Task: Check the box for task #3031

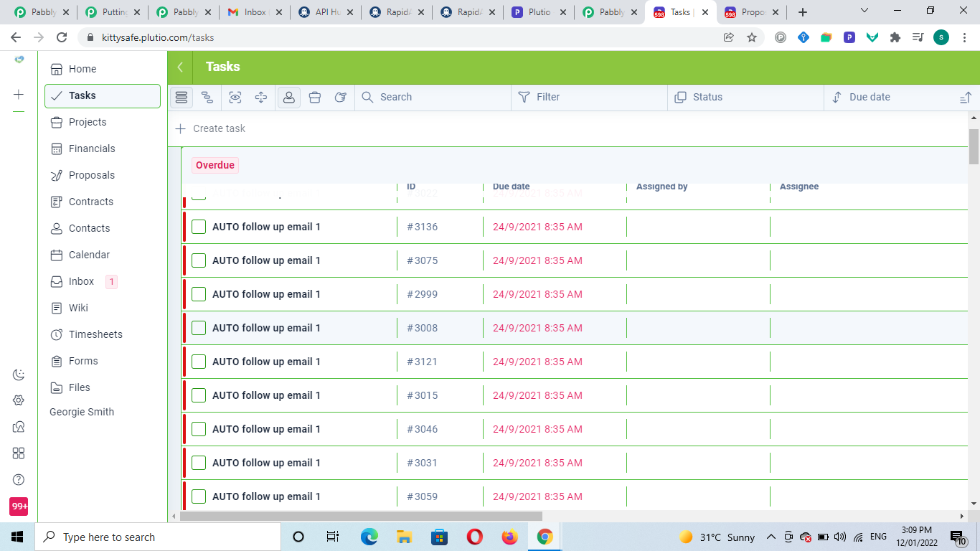Action: 199,463
